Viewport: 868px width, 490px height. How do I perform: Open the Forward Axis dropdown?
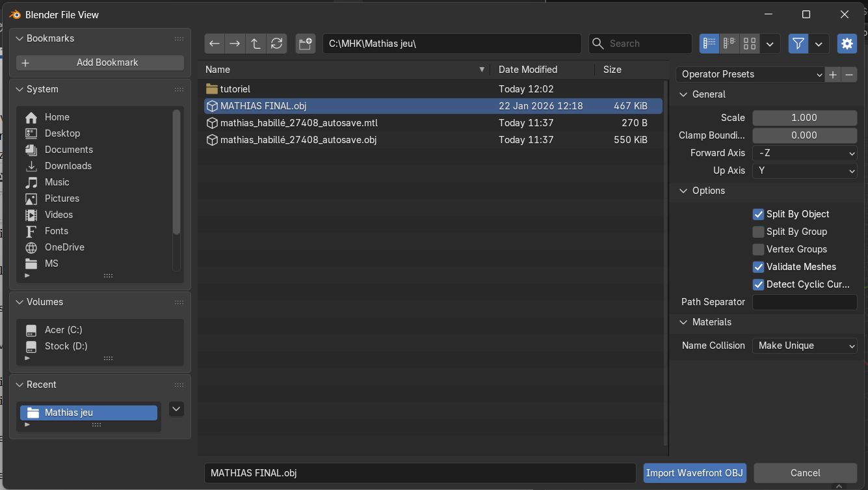804,153
